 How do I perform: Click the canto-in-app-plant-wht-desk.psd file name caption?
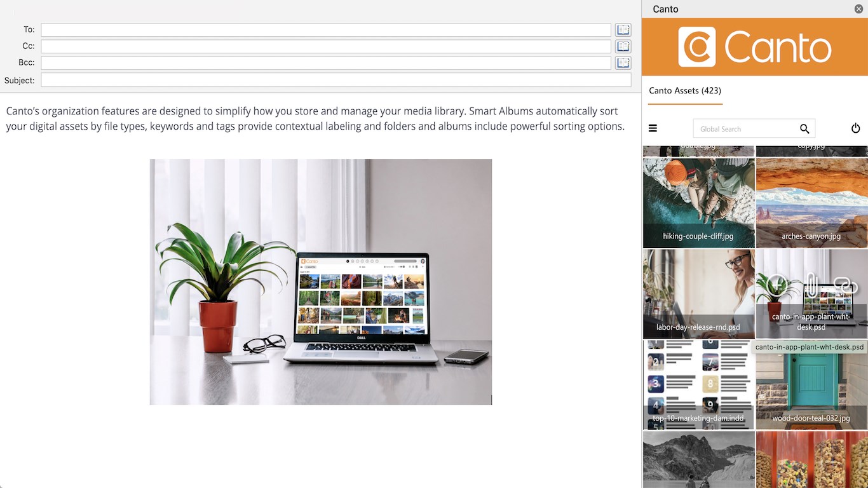click(811, 322)
